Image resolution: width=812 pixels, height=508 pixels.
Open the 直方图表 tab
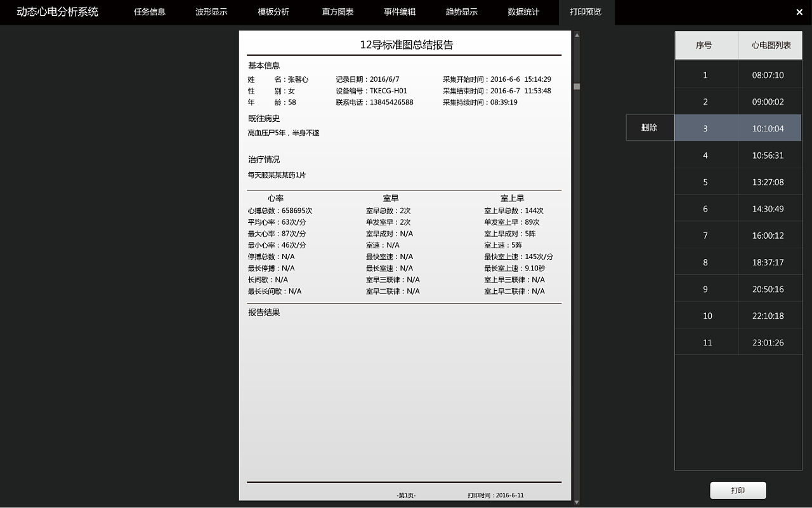[x=337, y=12]
